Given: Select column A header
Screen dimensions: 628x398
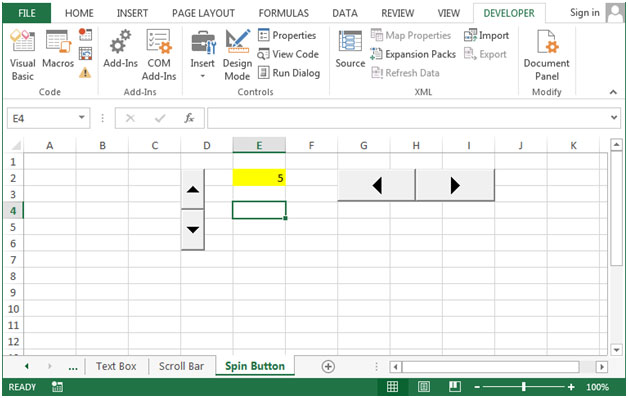Looking at the screenshot, I should point(50,145).
